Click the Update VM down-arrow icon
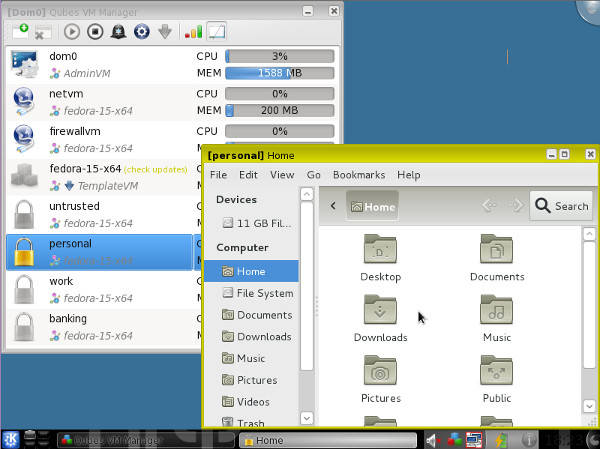Screen dimensions: 600x449 [165, 31]
